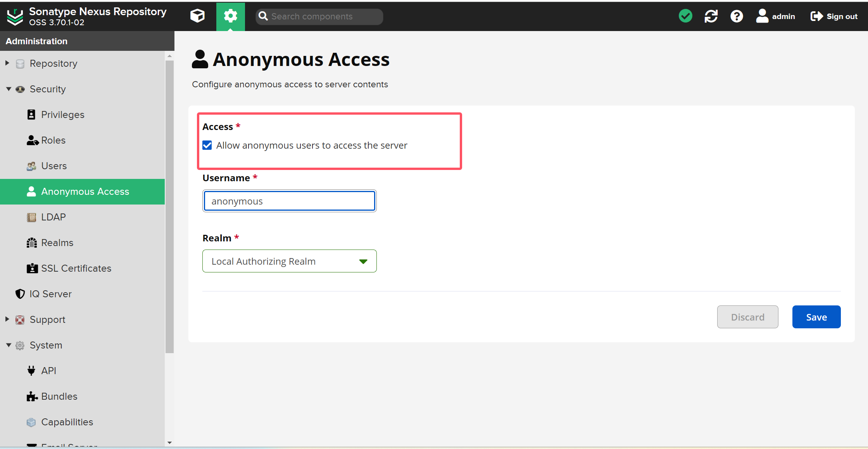The width and height of the screenshot is (868, 449).
Task: Open the Realm dropdown
Action: 289,261
